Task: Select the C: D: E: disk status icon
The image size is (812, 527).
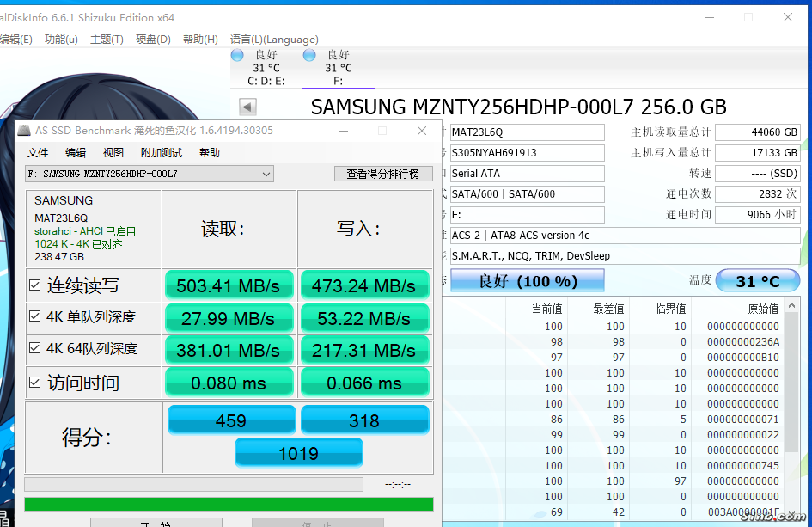Action: (237, 56)
